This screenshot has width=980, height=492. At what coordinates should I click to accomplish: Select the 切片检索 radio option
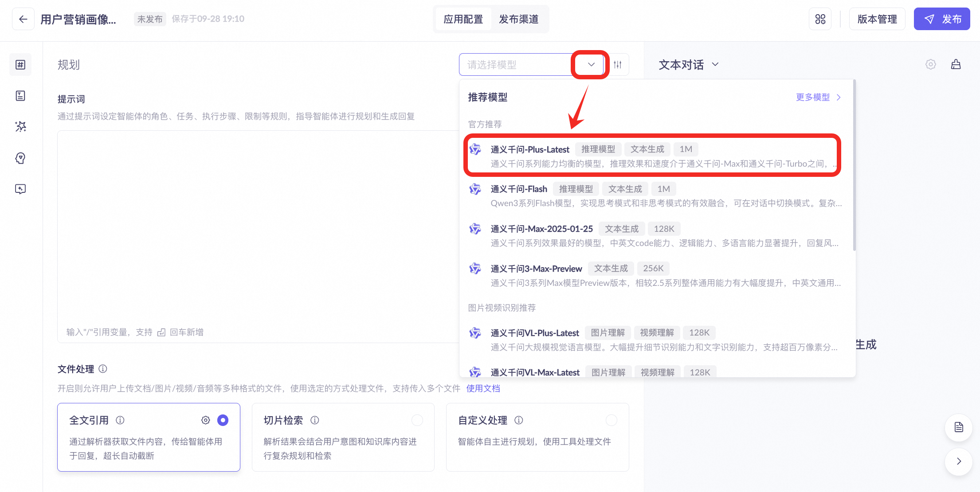tap(417, 420)
